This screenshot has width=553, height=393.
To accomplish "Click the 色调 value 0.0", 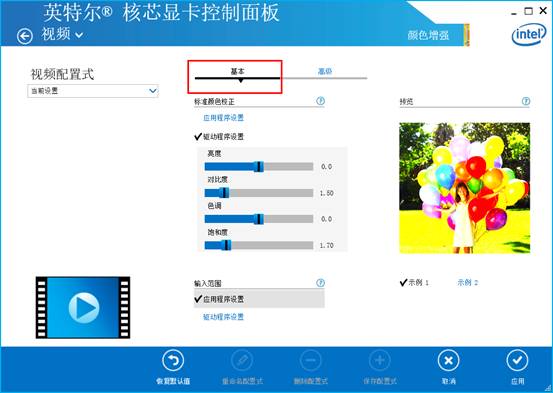I will coord(327,219).
